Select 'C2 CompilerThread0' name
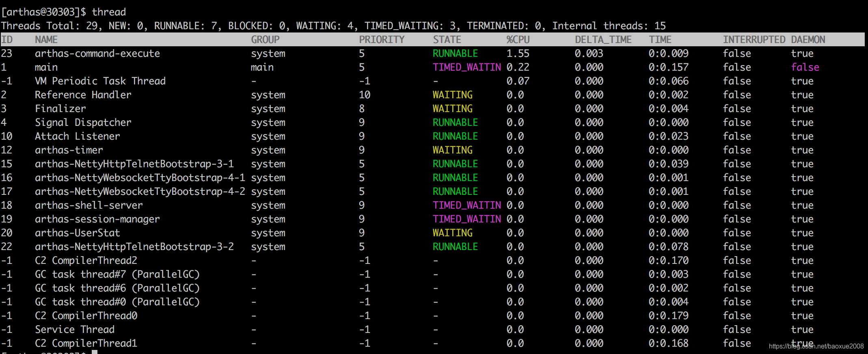This screenshot has width=868, height=354. [x=86, y=315]
